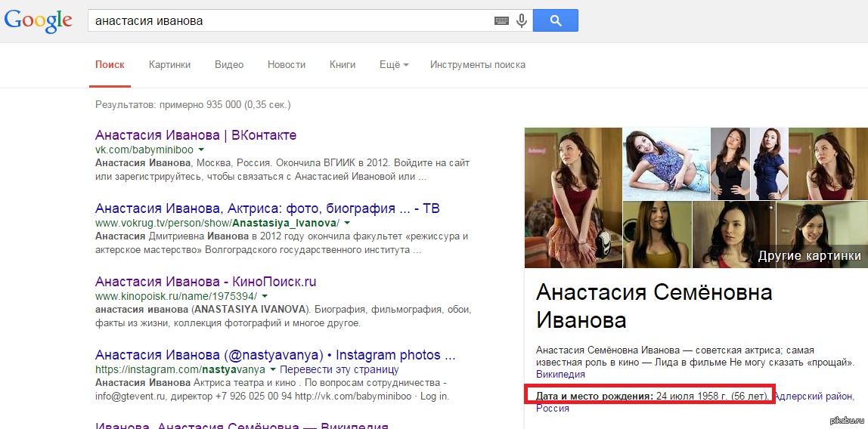This screenshot has width=868, height=429.
Task: Open Анастасия Иванова - КиноПоиск.ru result
Action: 206,282
